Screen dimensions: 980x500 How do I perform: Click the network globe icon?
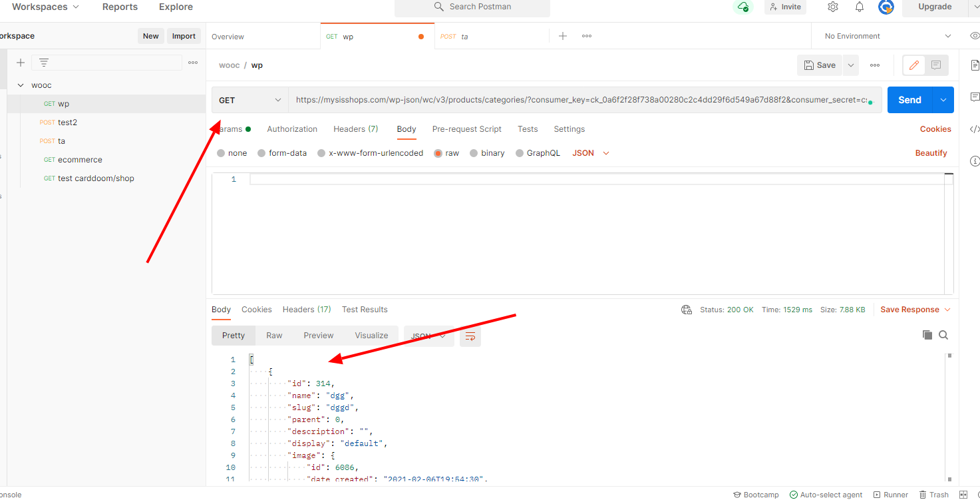coord(687,310)
